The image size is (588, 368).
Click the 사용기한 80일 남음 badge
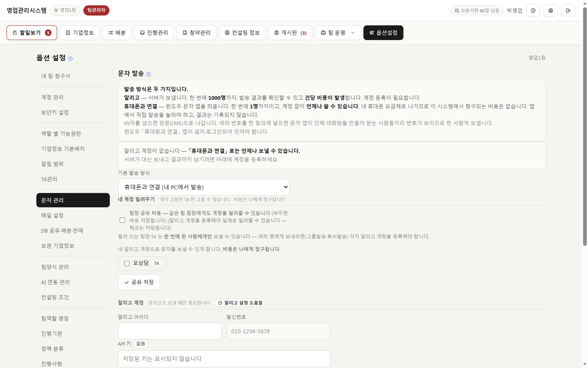tap(477, 10)
